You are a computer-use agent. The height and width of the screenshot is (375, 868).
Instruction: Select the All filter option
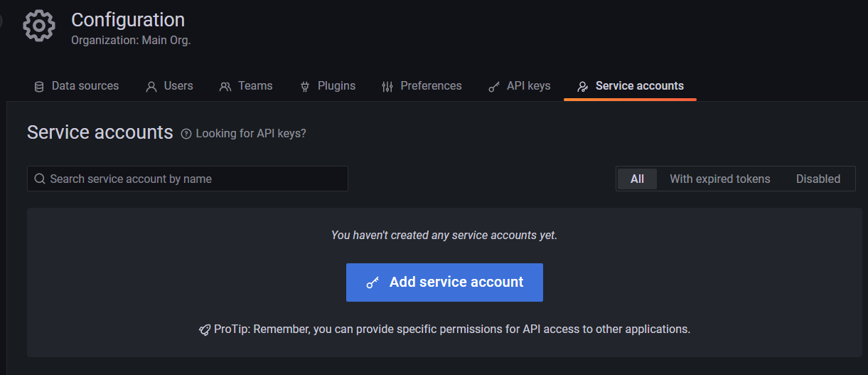pos(637,179)
